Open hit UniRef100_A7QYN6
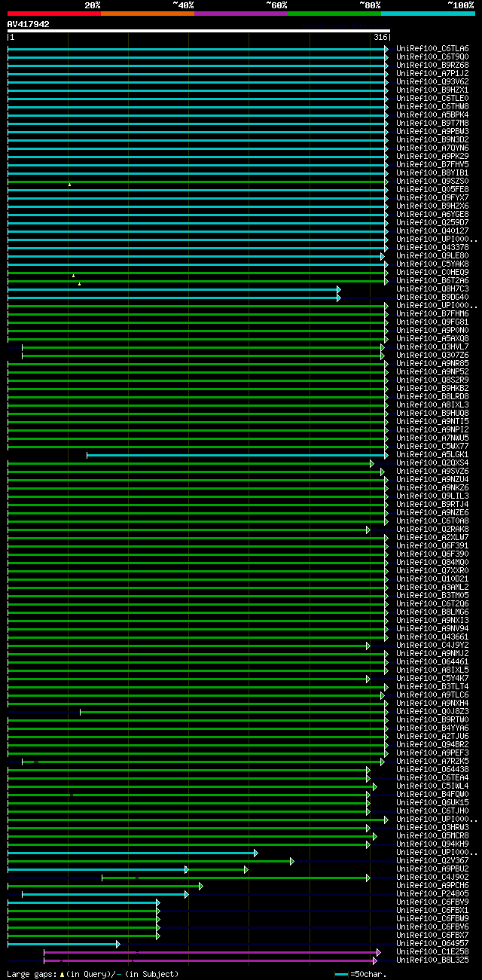 432,148
